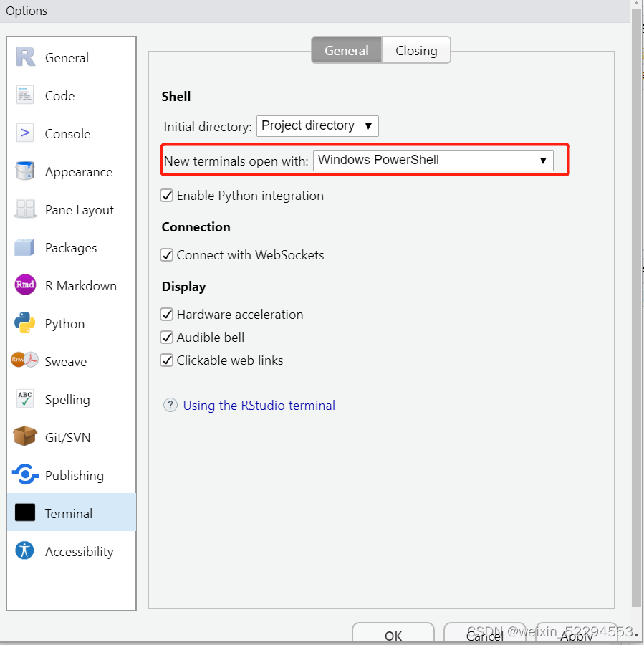Open the Initial directory dropdown
This screenshot has width=644, height=645.
tap(317, 125)
